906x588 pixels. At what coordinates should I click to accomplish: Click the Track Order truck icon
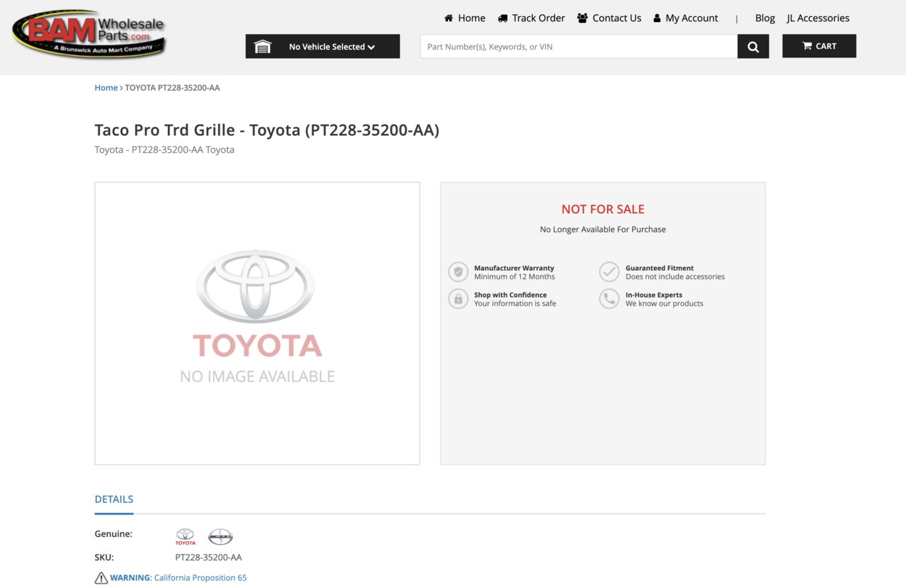(x=503, y=18)
